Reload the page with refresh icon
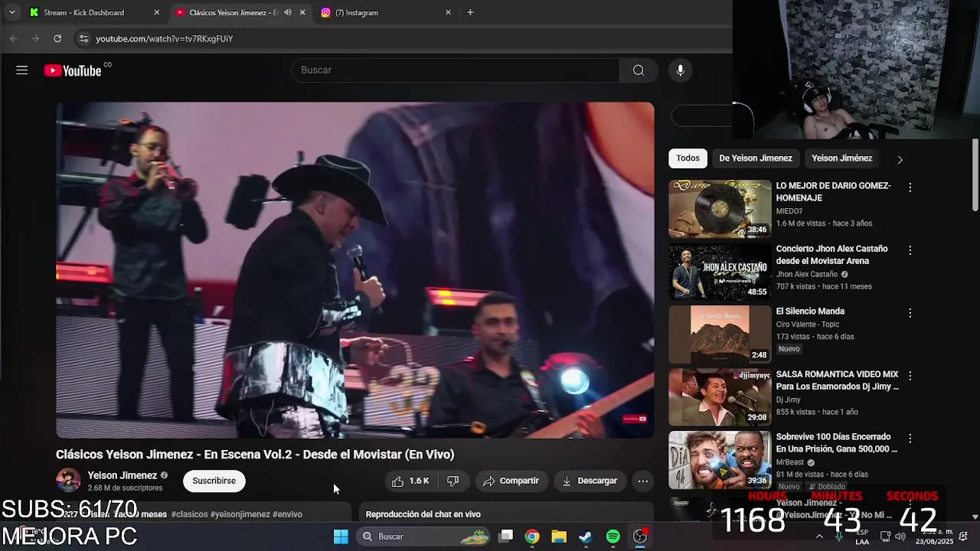The width and height of the screenshot is (980, 551). click(57, 38)
